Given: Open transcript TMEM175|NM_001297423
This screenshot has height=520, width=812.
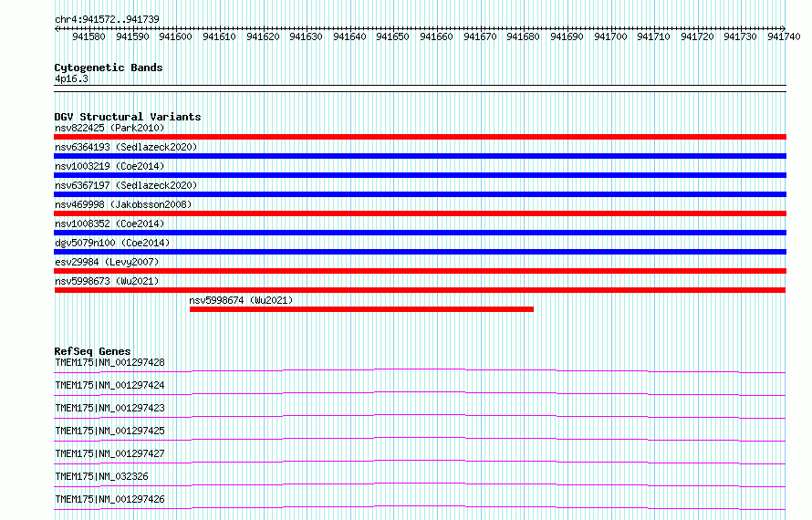Looking at the screenshot, I should pos(109,408).
